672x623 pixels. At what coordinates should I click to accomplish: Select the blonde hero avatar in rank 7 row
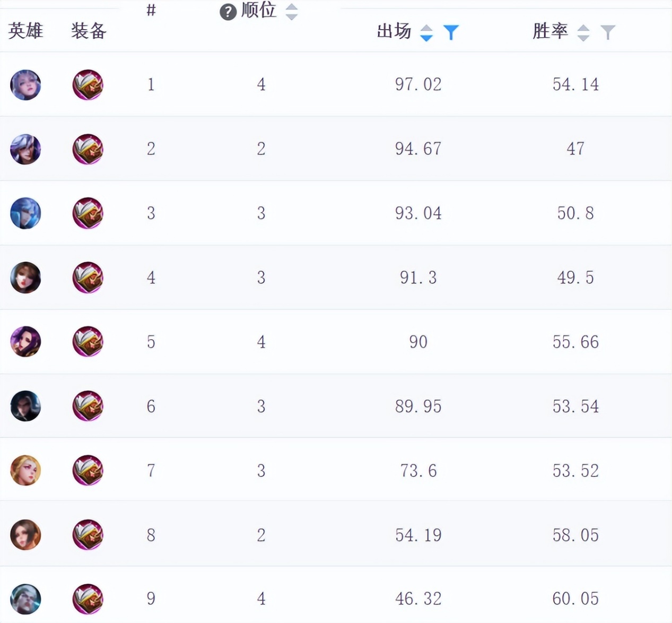point(25,470)
